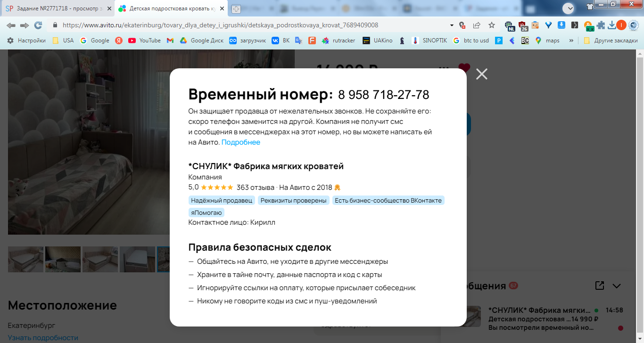Open the NL globe VPN extension
Image resolution: width=644 pixels, height=343 pixels.
point(509,25)
